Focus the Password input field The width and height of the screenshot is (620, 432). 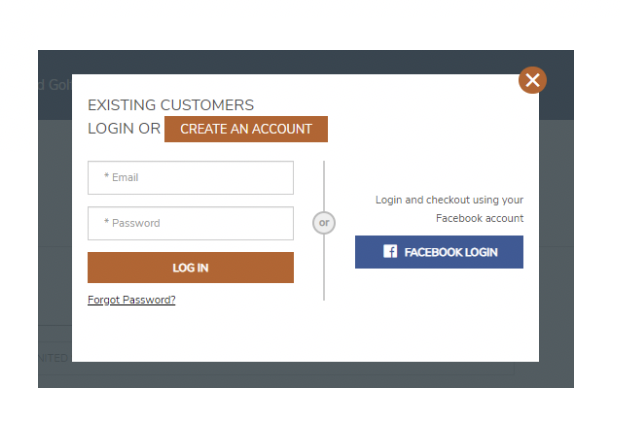(191, 223)
